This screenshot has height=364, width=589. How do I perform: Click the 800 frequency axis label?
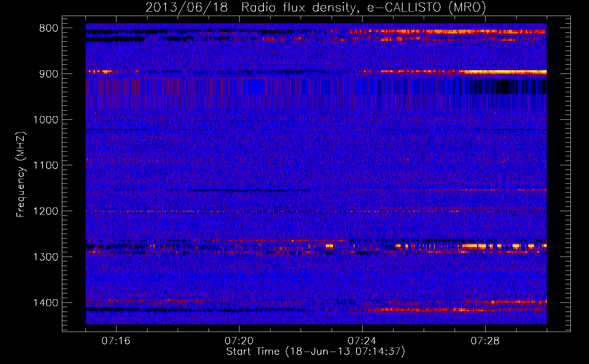(49, 28)
